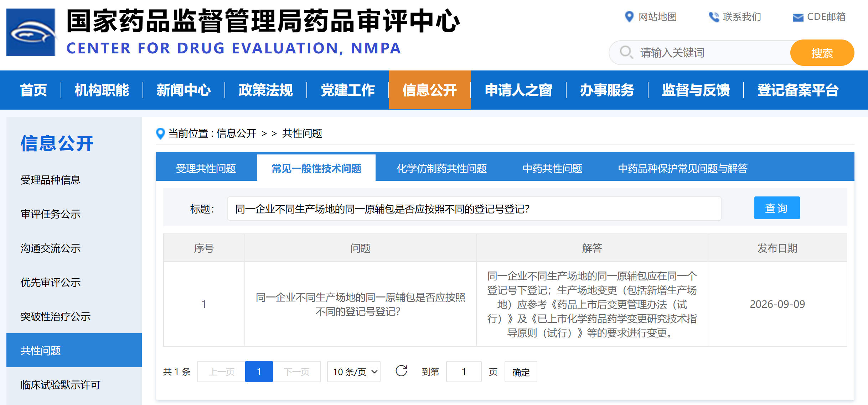This screenshot has width=868, height=405.
Task: Open 登记备案平台 navigation item
Action: coord(798,90)
